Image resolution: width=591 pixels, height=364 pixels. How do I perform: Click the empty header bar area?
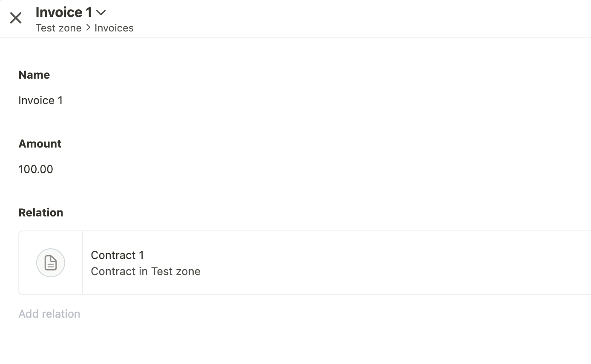tap(362, 19)
